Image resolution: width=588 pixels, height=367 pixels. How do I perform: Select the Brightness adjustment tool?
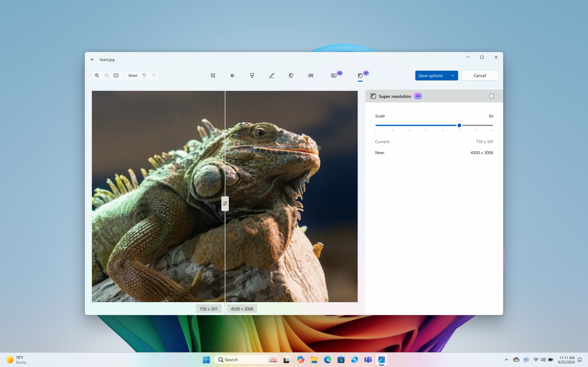pyautogui.click(x=232, y=75)
